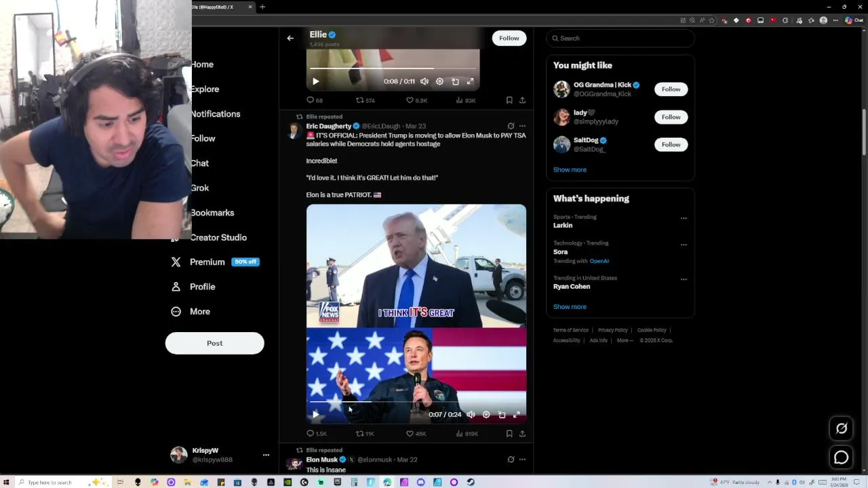Viewport: 868px width, 488px height.
Task: Open Bookmarks in sidebar
Action: click(212, 213)
